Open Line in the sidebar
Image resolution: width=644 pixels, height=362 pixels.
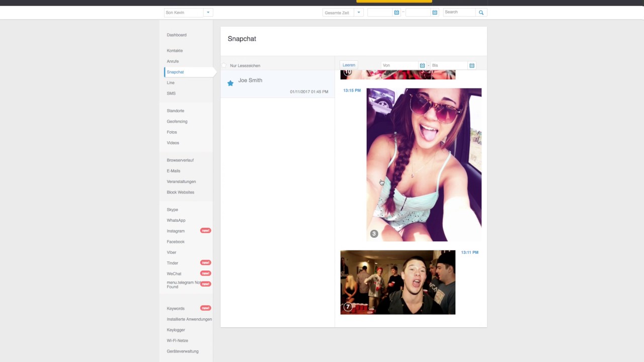(171, 82)
